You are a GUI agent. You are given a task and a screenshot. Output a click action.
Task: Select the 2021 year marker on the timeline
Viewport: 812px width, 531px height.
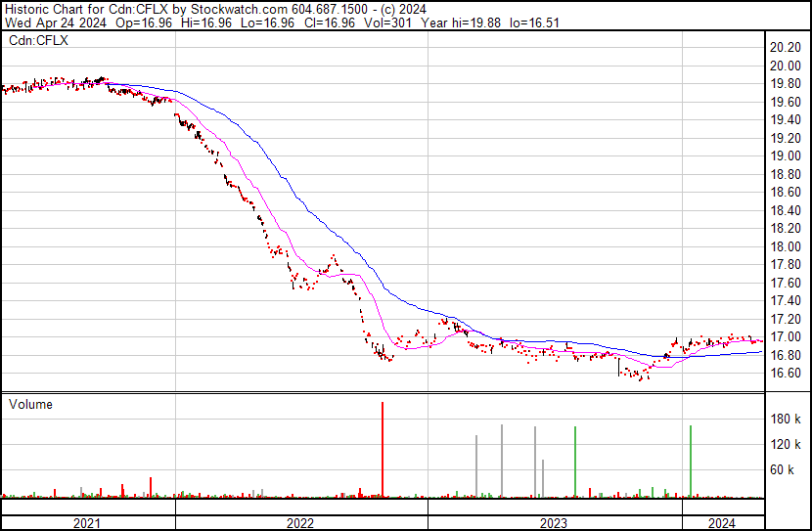tap(88, 522)
